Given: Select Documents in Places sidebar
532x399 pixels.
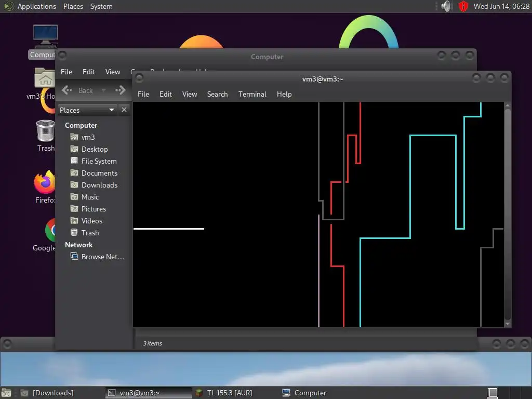Looking at the screenshot, I should 99,172.
